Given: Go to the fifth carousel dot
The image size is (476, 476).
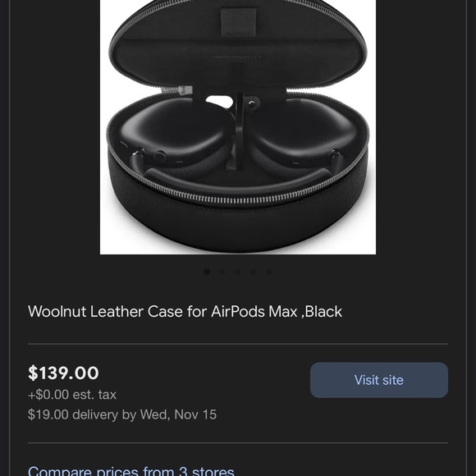Looking at the screenshot, I should click(269, 272).
